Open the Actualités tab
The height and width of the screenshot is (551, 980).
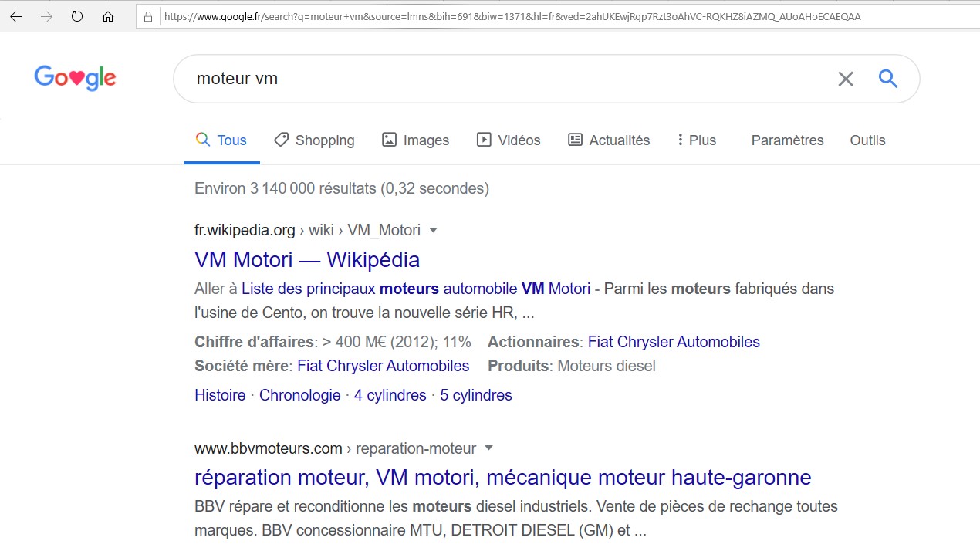click(609, 140)
